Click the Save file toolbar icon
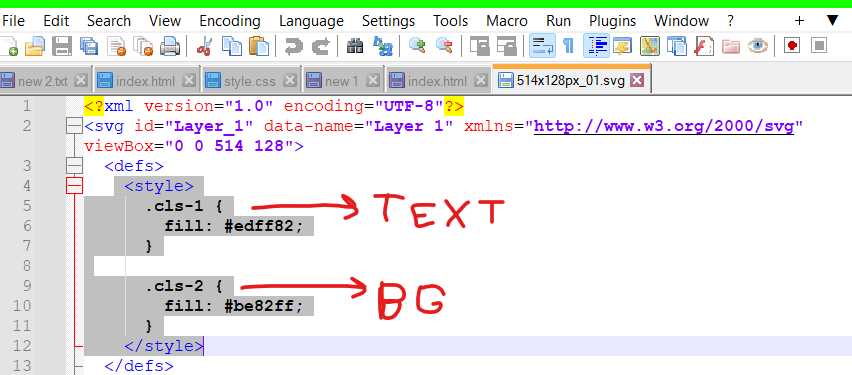Image resolution: width=852 pixels, height=375 pixels. 61,46
